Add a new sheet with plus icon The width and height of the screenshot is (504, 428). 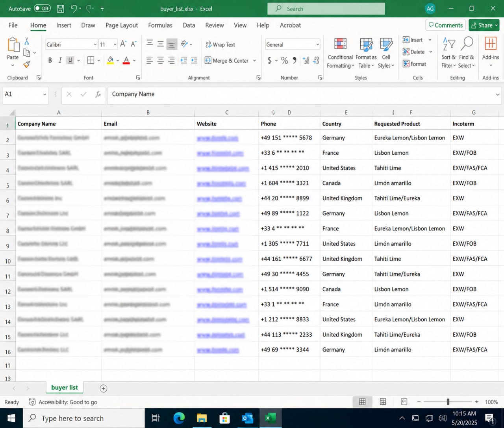[x=104, y=389]
